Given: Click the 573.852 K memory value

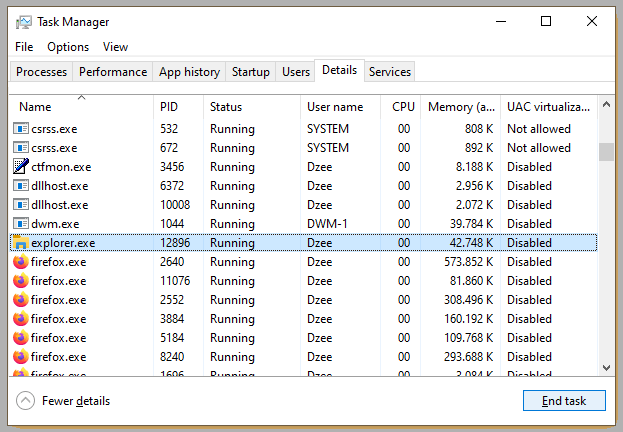Looking at the screenshot, I should click(469, 262).
